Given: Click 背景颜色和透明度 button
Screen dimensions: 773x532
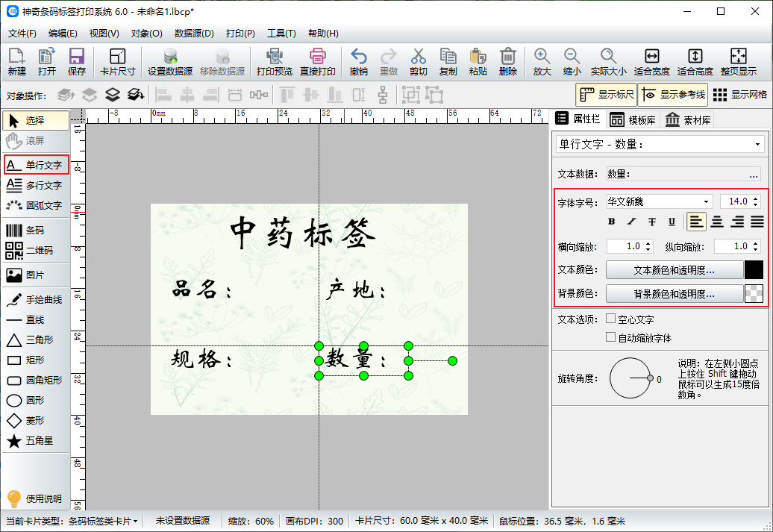Looking at the screenshot, I should pyautogui.click(x=674, y=294).
